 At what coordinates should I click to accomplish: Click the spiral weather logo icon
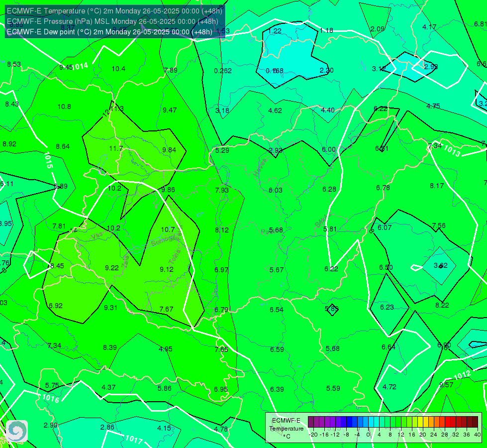point(17,431)
